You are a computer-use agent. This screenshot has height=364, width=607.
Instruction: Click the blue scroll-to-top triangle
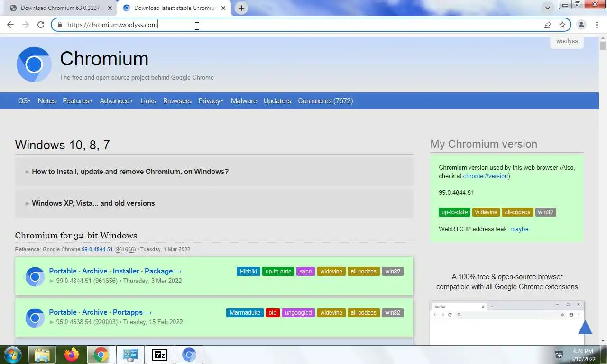pos(585,327)
